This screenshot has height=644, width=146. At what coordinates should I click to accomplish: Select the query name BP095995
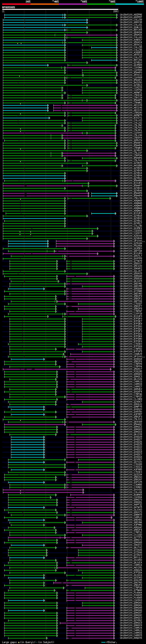point(8,8)
